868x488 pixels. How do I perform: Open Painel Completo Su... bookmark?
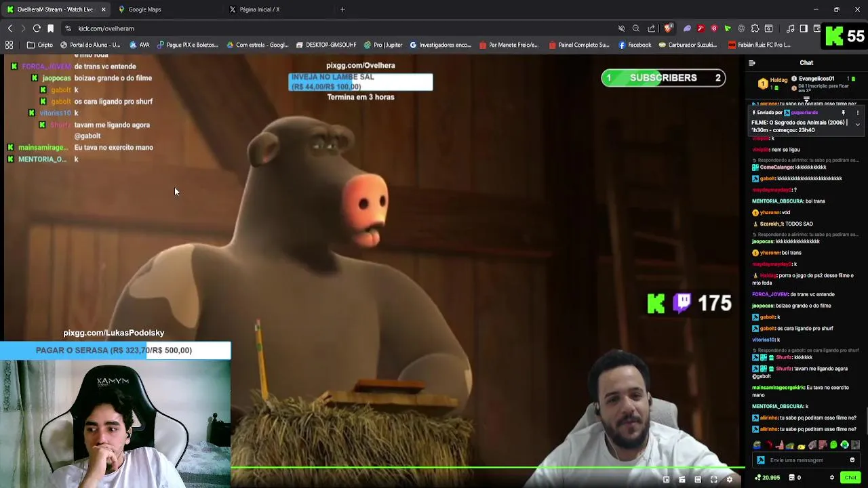[x=579, y=45]
